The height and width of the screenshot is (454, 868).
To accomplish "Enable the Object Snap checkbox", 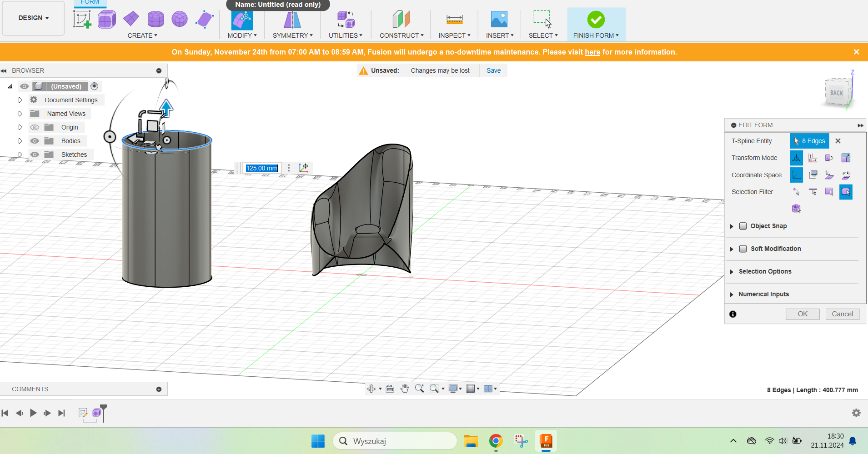I will point(743,226).
